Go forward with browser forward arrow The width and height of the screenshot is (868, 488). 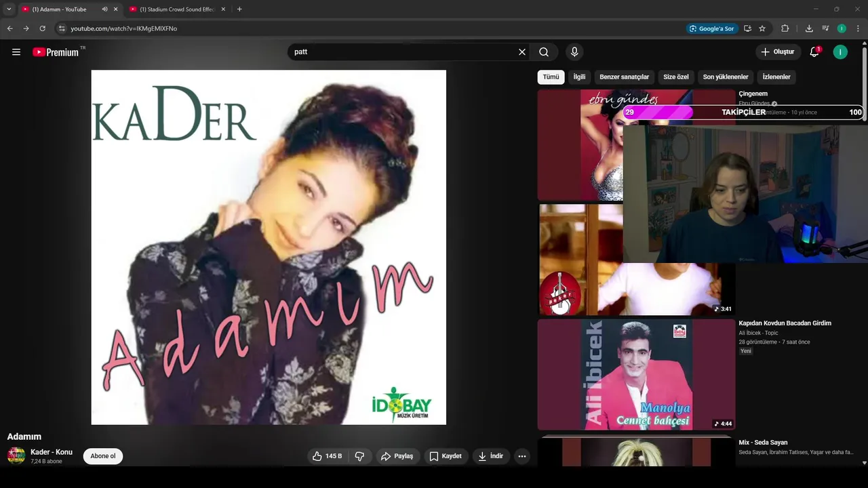tap(26, 28)
